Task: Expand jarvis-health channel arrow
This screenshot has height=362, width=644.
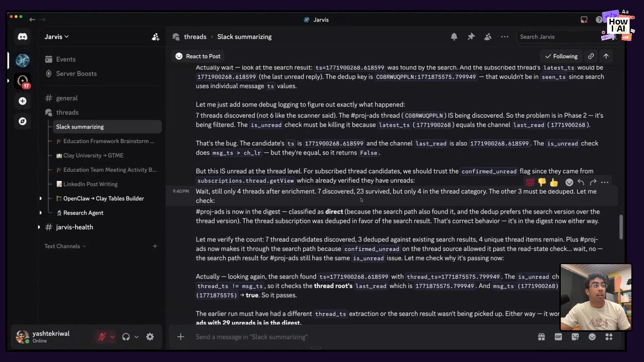Action: pyautogui.click(x=39, y=227)
